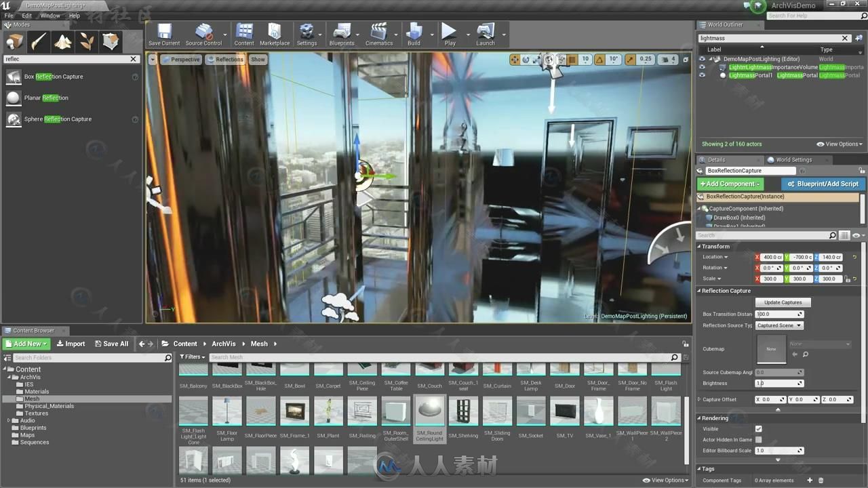Select the rotate gizmo tool in viewport
The height and width of the screenshot is (488, 868).
pyautogui.click(x=526, y=60)
